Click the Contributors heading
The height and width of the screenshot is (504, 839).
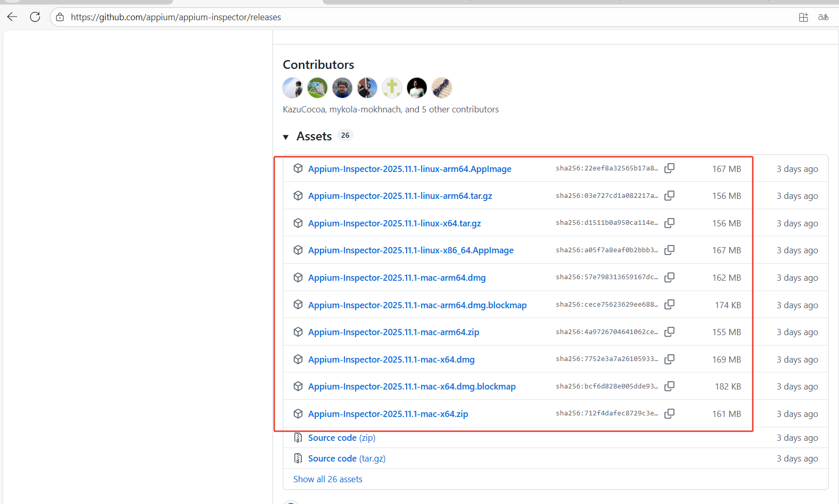(x=319, y=65)
